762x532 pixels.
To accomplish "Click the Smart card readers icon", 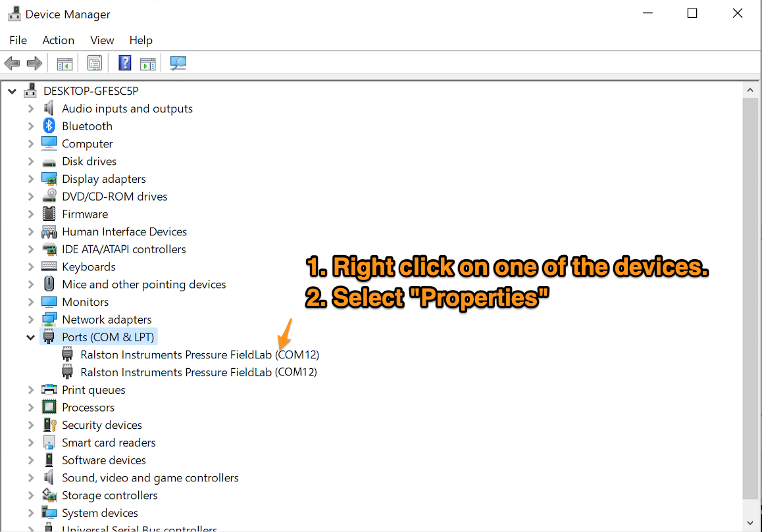I will tap(49, 442).
